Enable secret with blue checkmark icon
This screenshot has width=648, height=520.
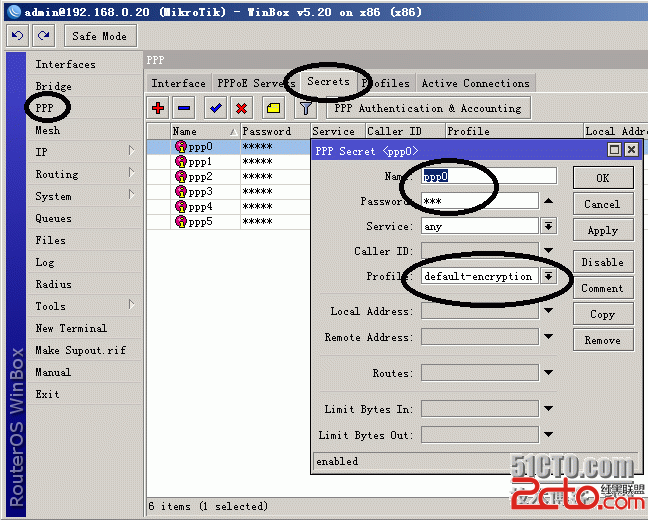216,108
